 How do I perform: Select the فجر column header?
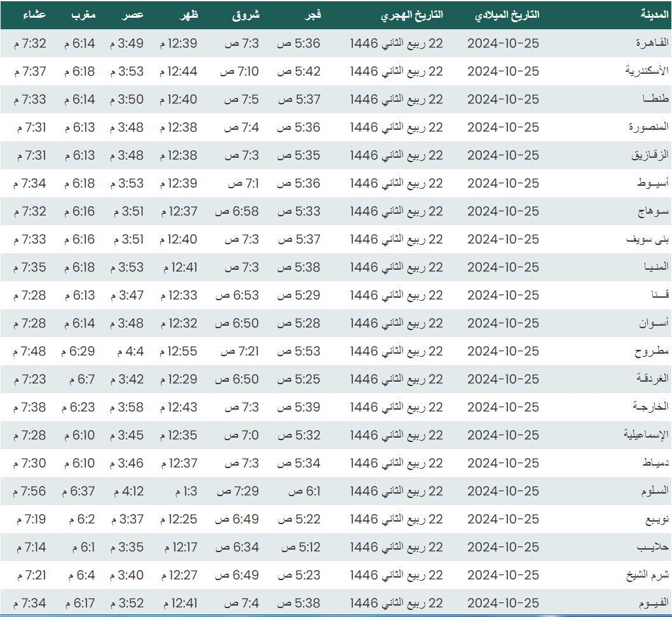point(311,15)
